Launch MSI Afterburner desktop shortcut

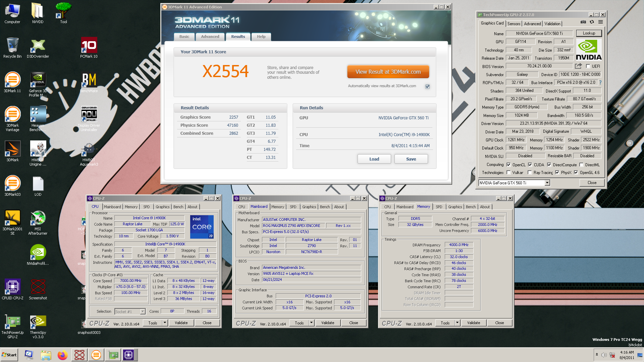click(x=38, y=223)
